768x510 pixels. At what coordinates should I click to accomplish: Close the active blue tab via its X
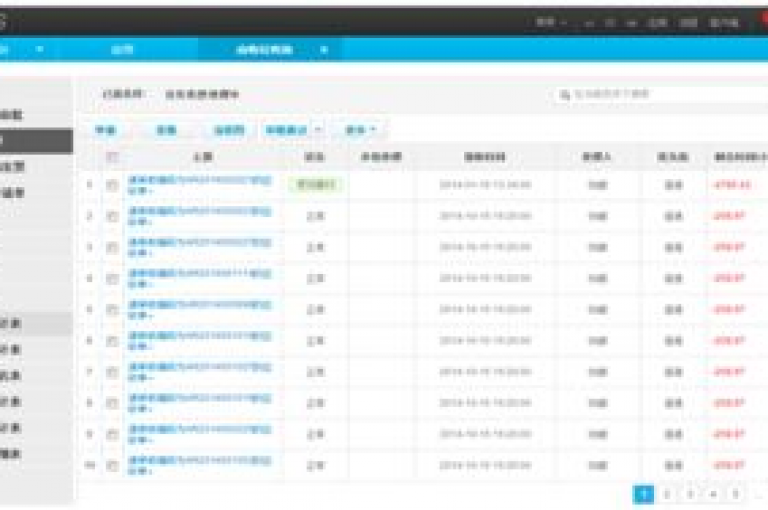[324, 49]
